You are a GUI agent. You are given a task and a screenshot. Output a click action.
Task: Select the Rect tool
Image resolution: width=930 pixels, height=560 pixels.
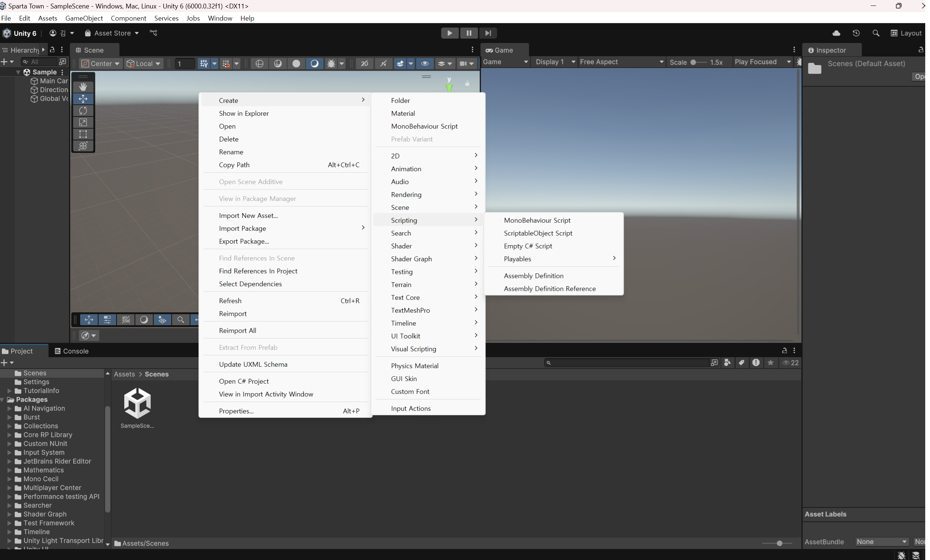click(83, 134)
